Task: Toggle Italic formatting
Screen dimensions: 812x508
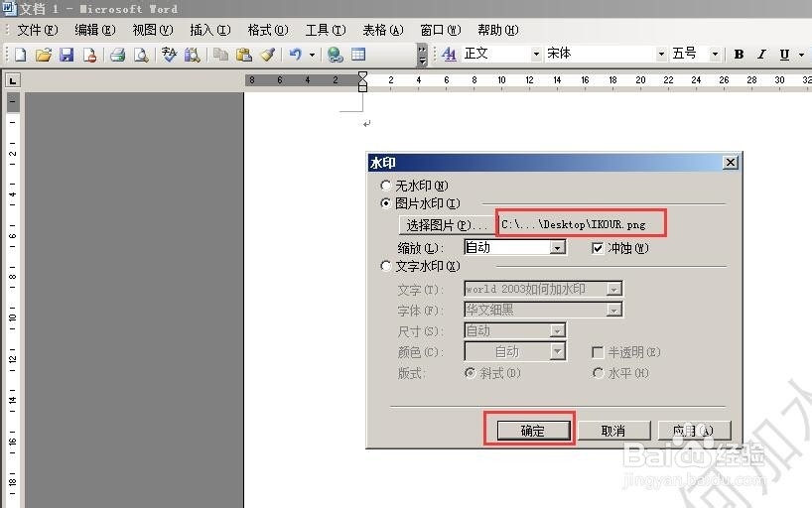Action: click(761, 54)
